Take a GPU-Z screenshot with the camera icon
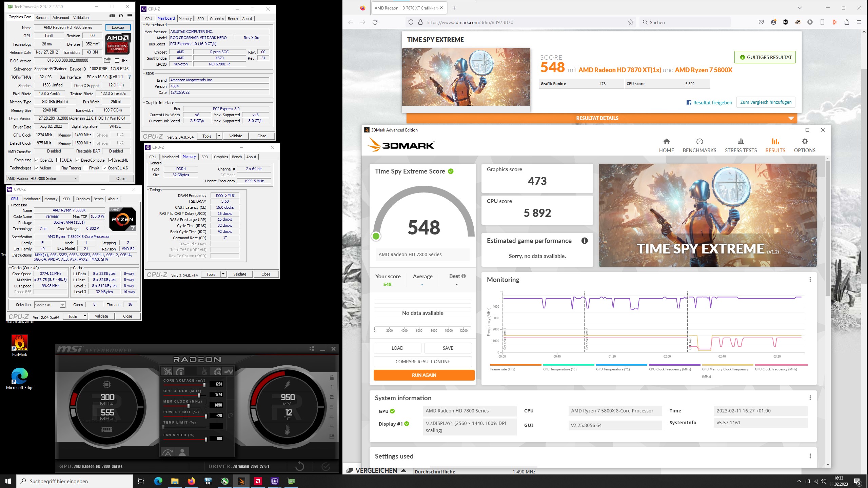 click(x=112, y=16)
